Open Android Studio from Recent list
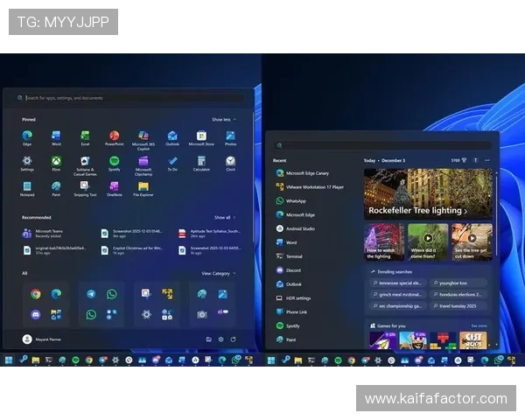This screenshot has width=525, height=420. click(300, 228)
